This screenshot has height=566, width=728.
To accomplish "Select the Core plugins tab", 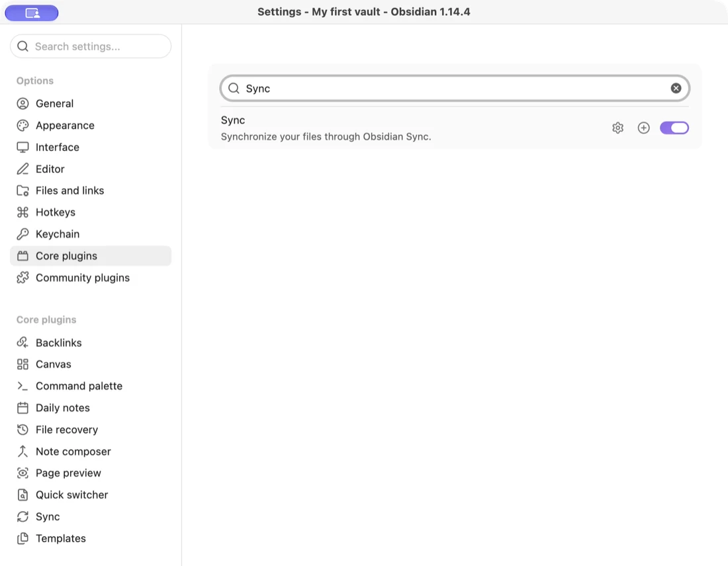I will point(91,256).
